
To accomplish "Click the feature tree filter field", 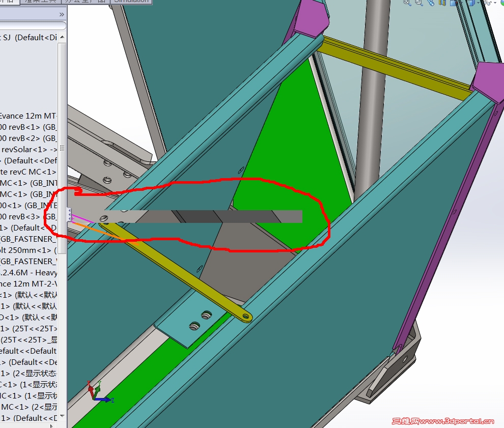I will (x=32, y=25).
